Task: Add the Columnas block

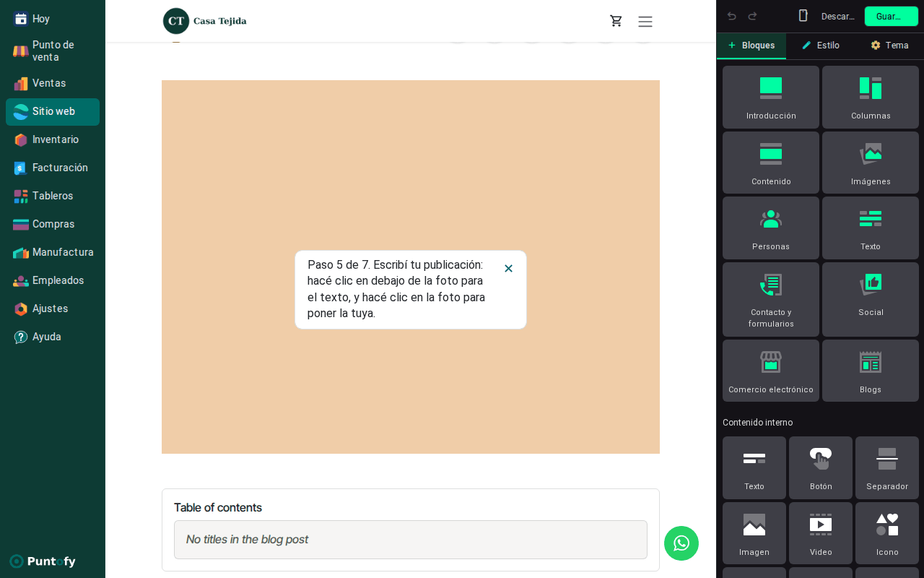Action: coord(871,97)
